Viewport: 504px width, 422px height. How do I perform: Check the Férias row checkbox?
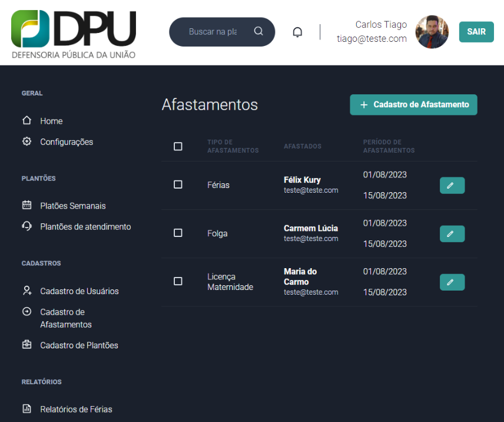tap(178, 184)
